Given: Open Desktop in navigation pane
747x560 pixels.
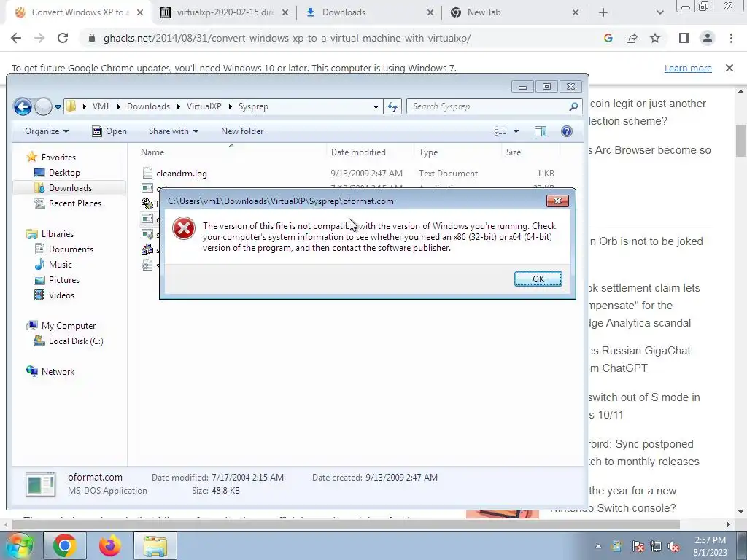Looking at the screenshot, I should tap(64, 173).
